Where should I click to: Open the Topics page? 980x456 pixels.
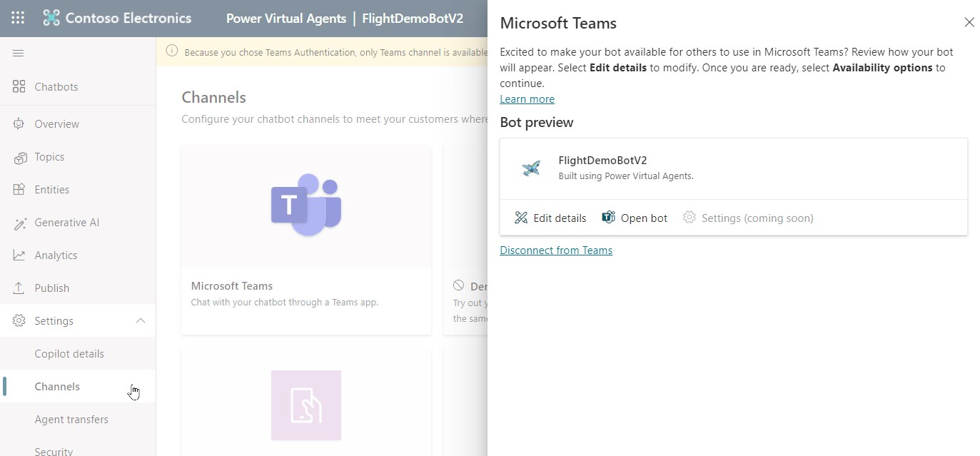(49, 157)
